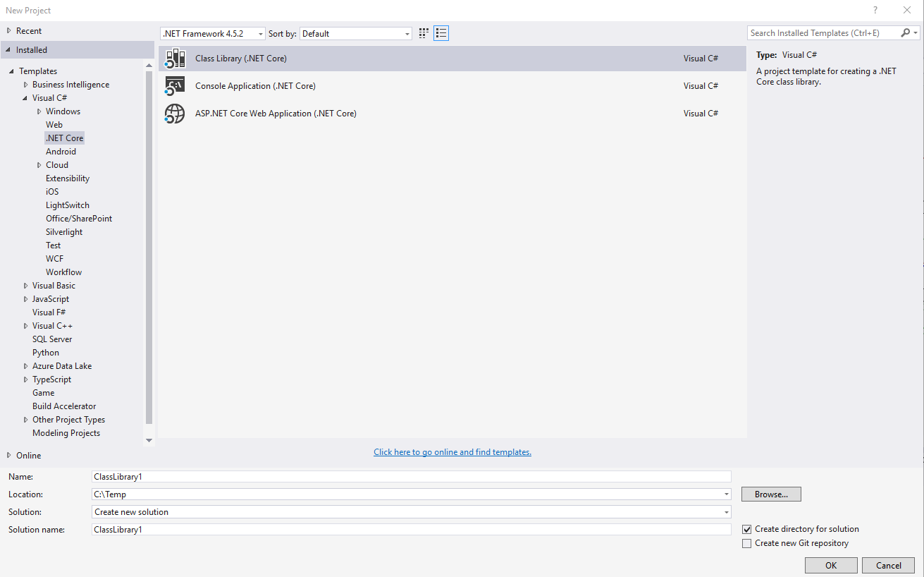Image resolution: width=924 pixels, height=577 pixels.
Task: Select the WCF template category
Action: click(x=55, y=259)
